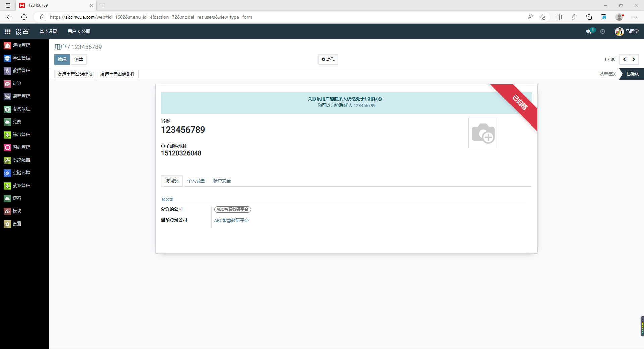Click the record pager 1 / 80

[x=610, y=59]
